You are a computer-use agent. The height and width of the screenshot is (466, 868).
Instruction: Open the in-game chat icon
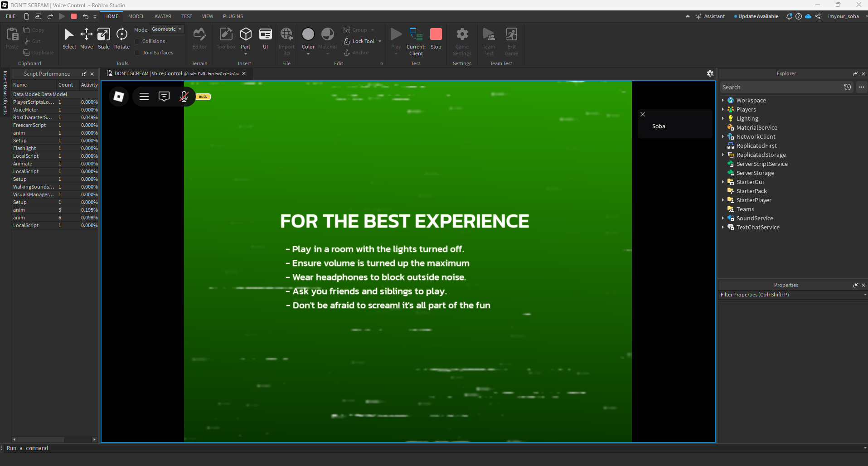click(x=164, y=97)
